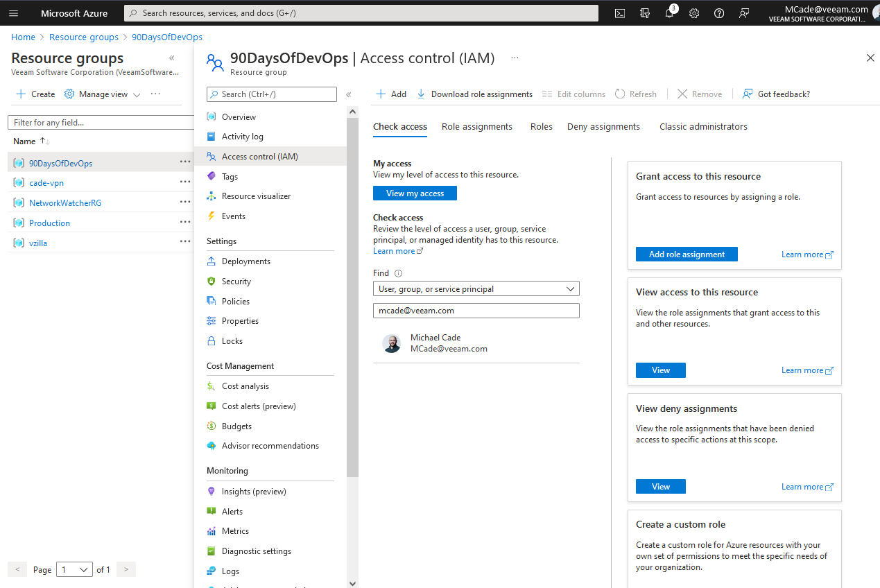880x588 pixels.
Task: Open portal settings gear icon
Action: tap(694, 13)
